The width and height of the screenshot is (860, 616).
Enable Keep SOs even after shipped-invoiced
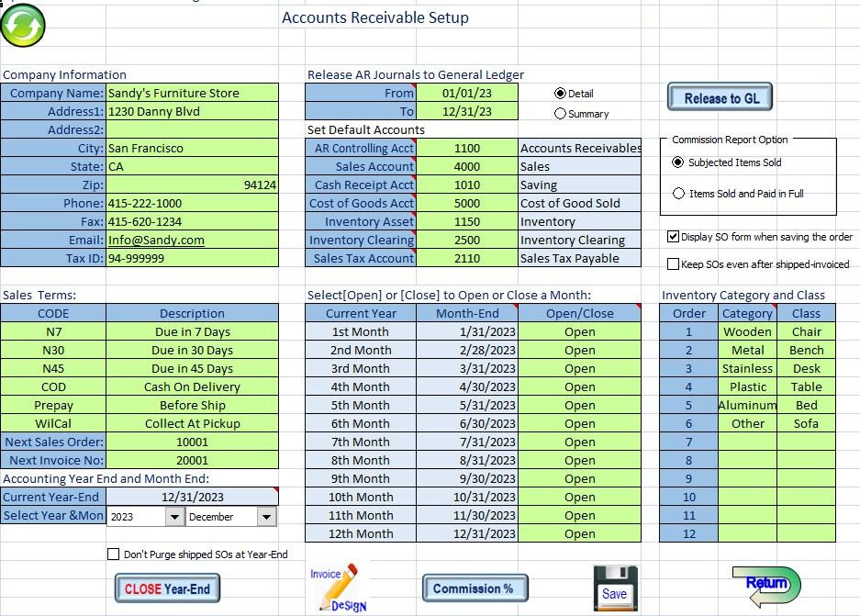675,264
